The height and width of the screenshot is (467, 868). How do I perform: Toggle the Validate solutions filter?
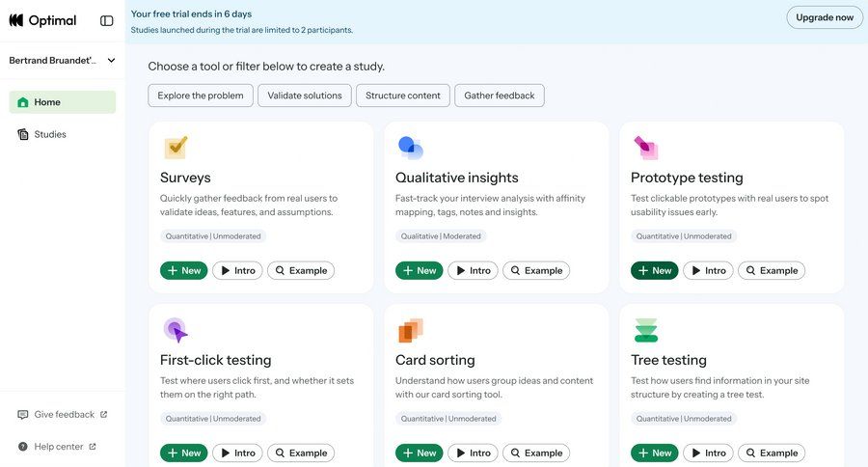pos(305,96)
